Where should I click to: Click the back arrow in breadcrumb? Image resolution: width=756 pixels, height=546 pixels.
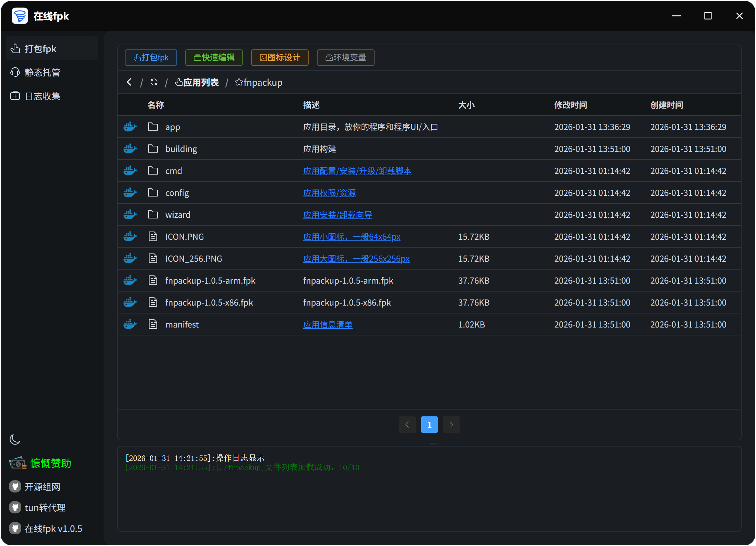click(x=129, y=82)
